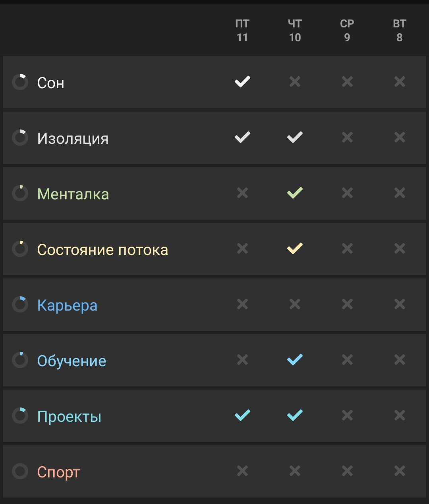Open the blue Карьера progress ring

20,305
